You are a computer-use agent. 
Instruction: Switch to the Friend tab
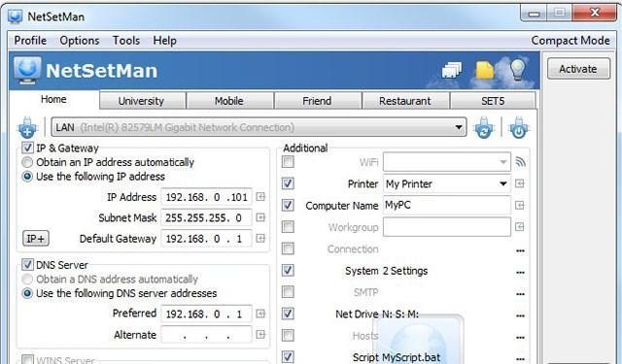[318, 101]
